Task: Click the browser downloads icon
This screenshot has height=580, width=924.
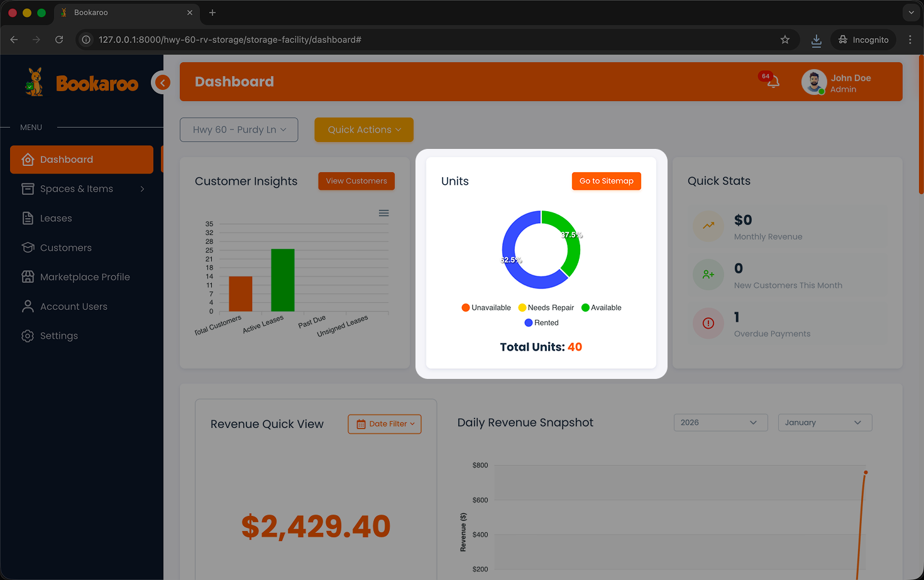Action: 816,40
